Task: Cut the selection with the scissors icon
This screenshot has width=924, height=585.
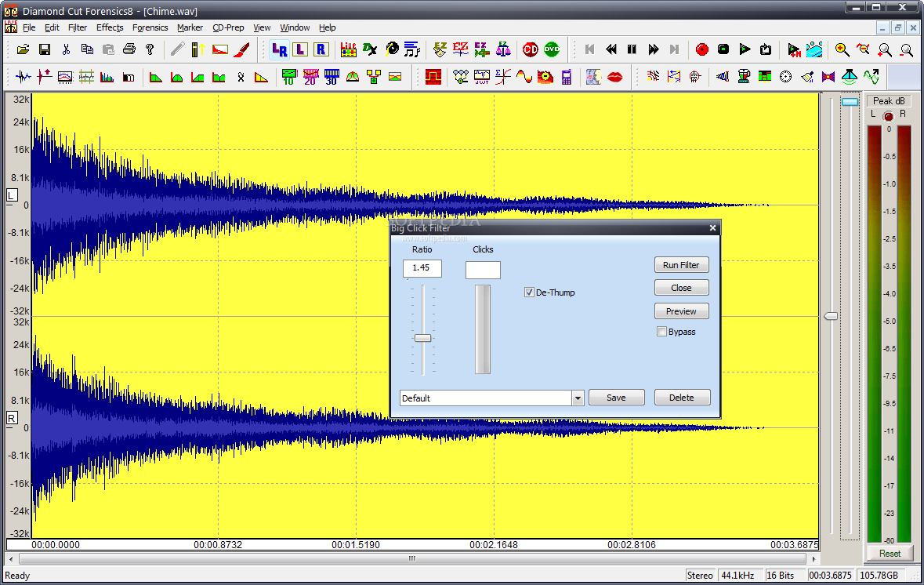Action: point(65,49)
